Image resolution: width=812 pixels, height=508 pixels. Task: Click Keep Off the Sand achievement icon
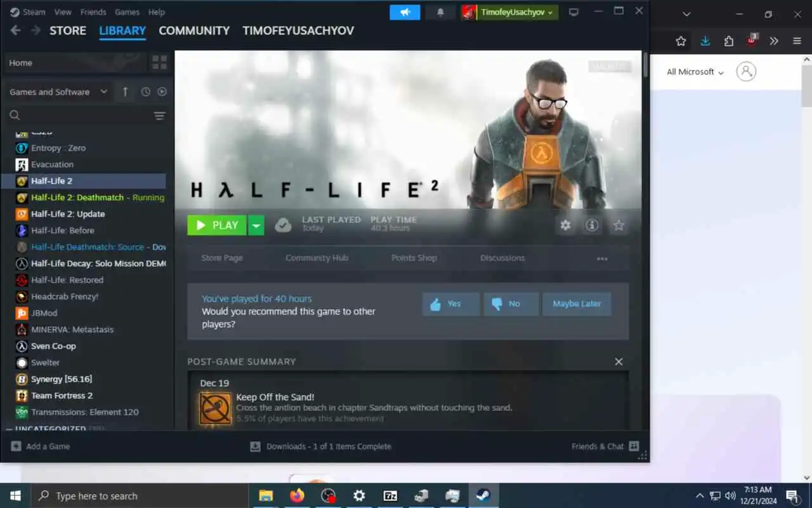click(x=216, y=408)
